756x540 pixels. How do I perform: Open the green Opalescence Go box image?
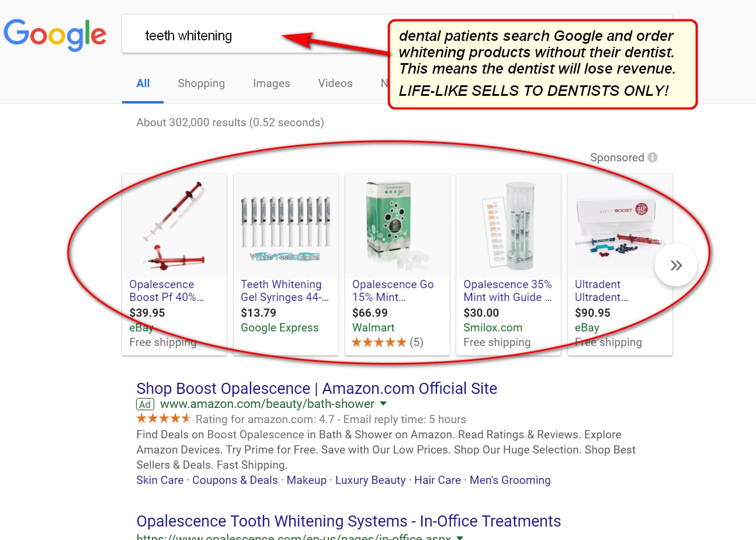point(397,226)
